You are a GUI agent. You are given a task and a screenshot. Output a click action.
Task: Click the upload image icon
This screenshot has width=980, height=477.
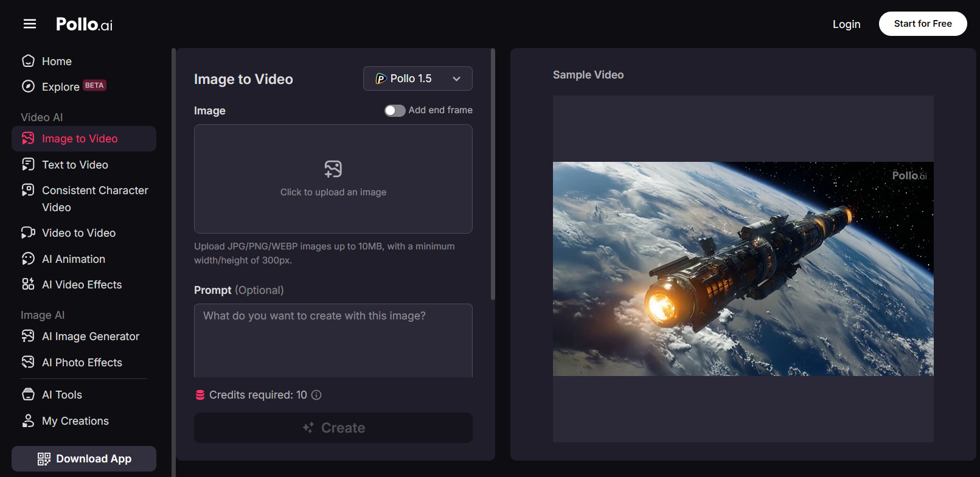333,169
